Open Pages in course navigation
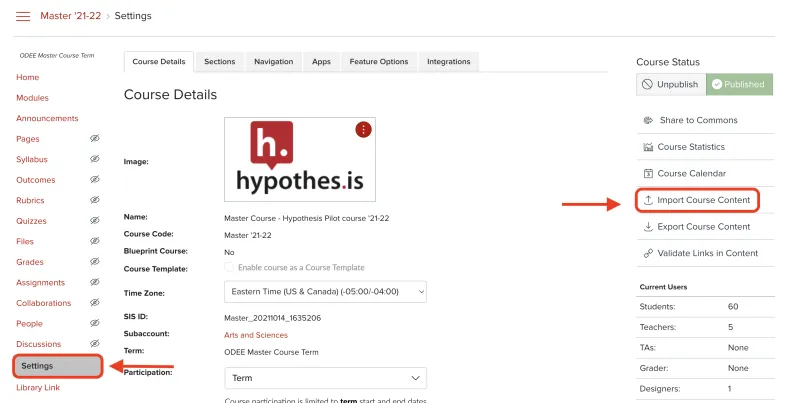The height and width of the screenshot is (403, 800). [x=28, y=139]
